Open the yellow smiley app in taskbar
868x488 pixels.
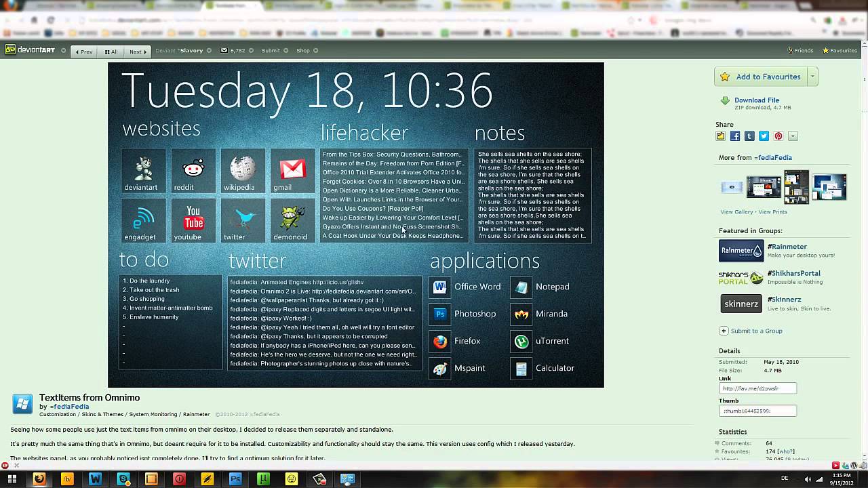coord(292,479)
